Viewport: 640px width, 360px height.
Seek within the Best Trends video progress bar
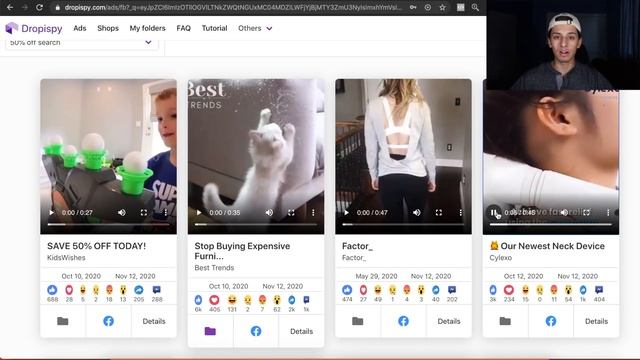click(x=256, y=224)
